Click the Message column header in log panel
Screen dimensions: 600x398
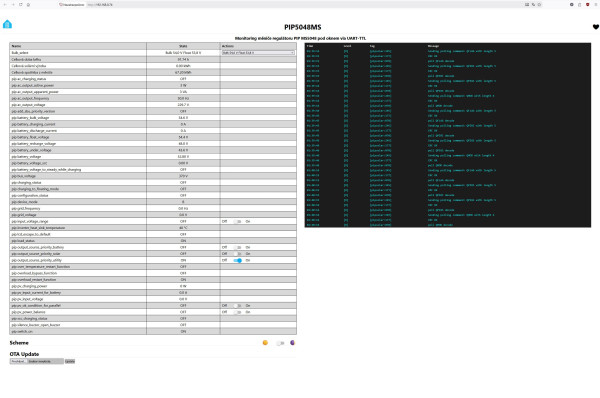tap(433, 46)
